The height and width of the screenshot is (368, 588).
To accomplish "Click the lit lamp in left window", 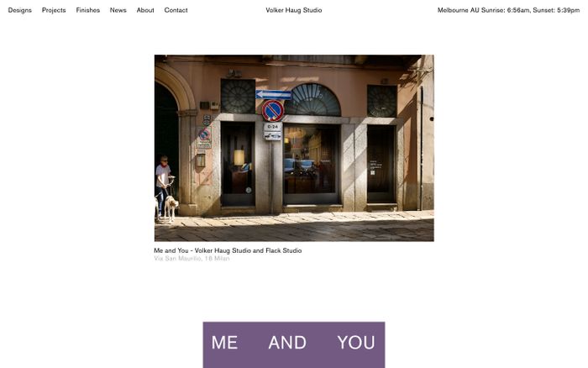I will coord(239,158).
